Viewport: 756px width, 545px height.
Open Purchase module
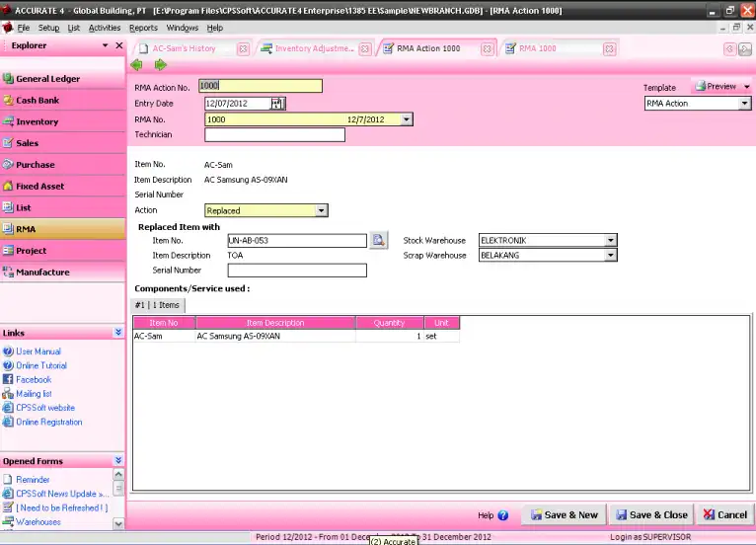click(x=63, y=165)
